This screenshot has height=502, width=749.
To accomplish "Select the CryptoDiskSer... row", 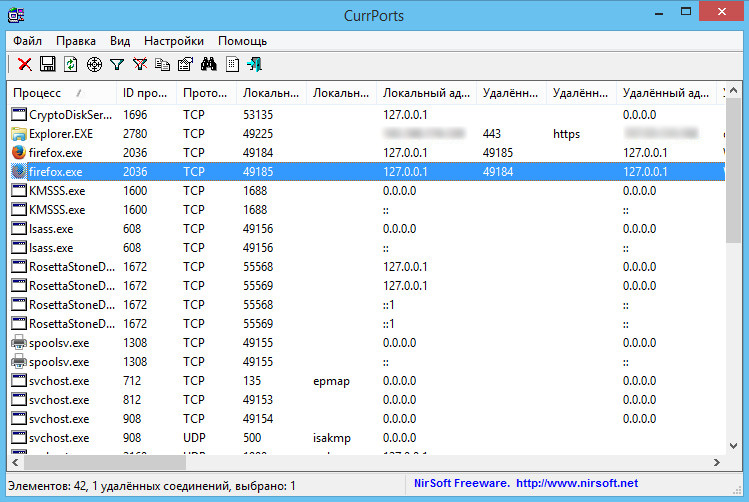I will point(366,114).
